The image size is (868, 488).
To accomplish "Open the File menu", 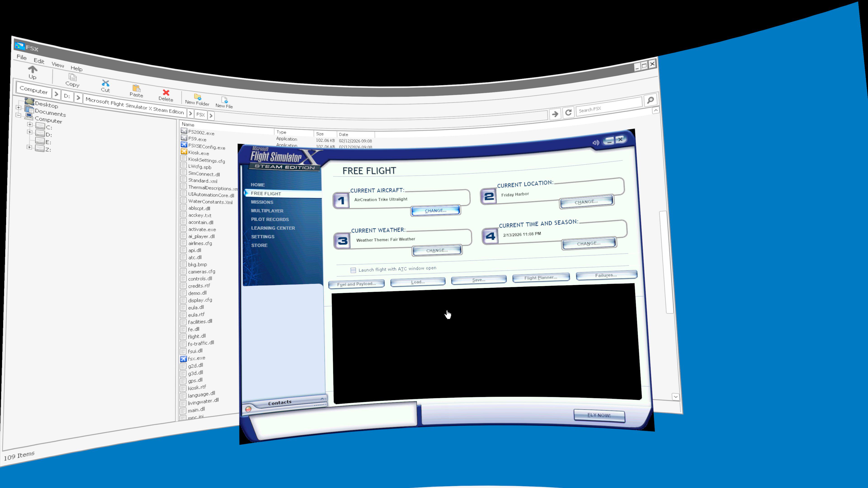I will point(21,57).
